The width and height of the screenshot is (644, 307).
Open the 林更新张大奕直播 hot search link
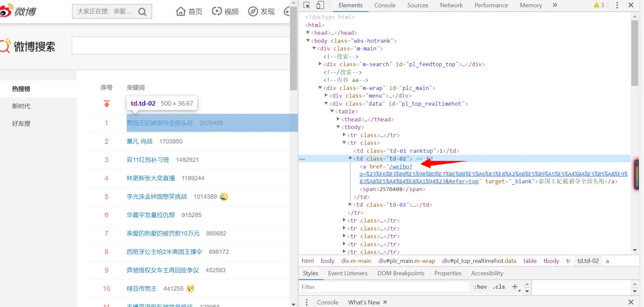point(151,178)
